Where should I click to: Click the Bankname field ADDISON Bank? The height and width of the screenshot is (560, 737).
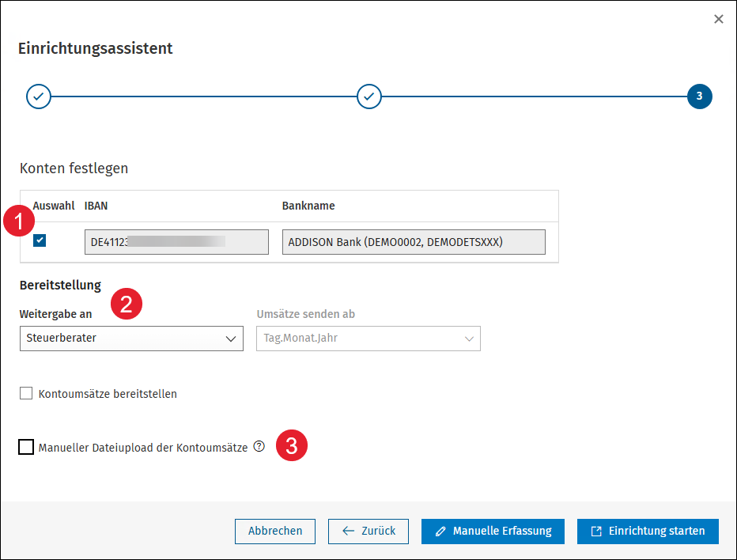[x=414, y=242]
